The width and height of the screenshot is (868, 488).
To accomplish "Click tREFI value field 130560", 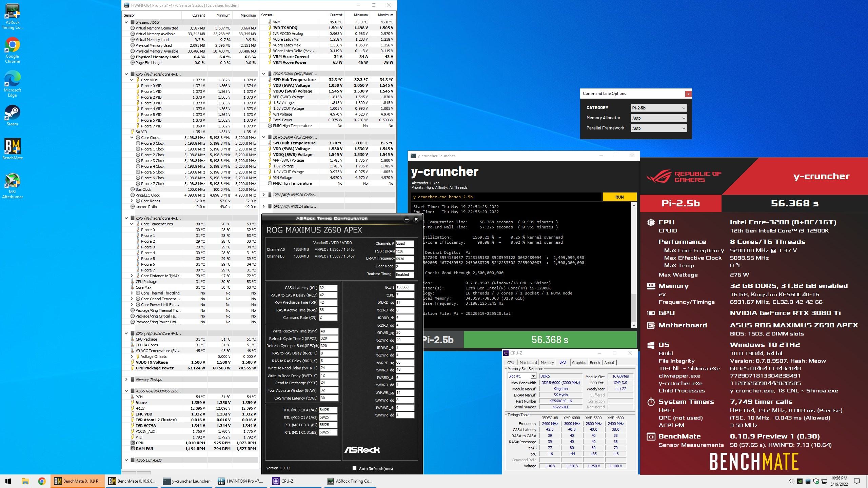I will (405, 287).
